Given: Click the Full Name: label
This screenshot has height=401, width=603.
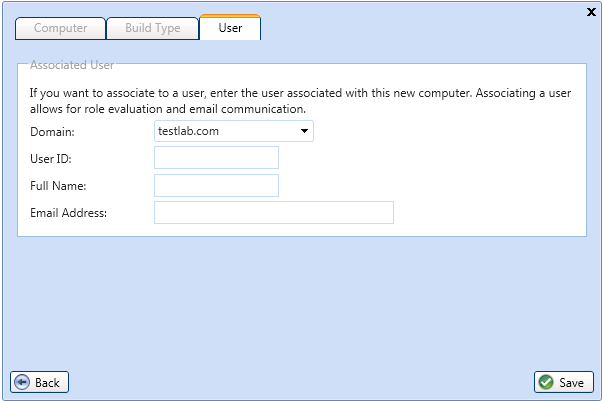Looking at the screenshot, I should tap(58, 186).
